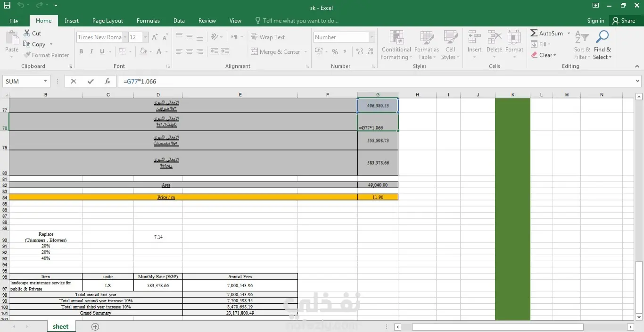Expand the font name dropdown
This screenshot has width=644, height=332.
click(x=125, y=37)
